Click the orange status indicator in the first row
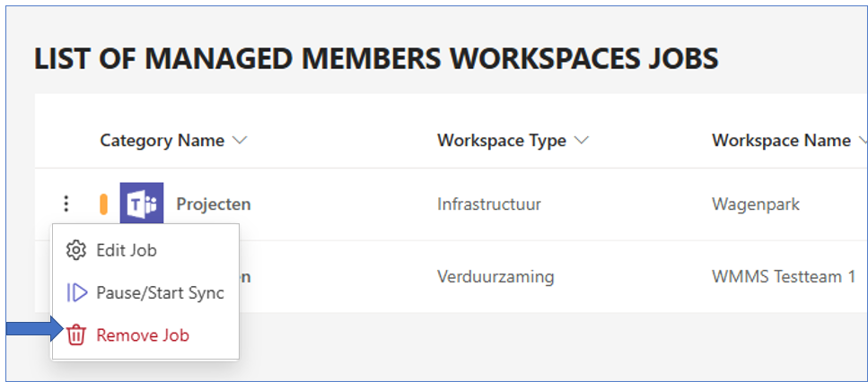Viewport: 868px width, 382px height. tap(103, 204)
